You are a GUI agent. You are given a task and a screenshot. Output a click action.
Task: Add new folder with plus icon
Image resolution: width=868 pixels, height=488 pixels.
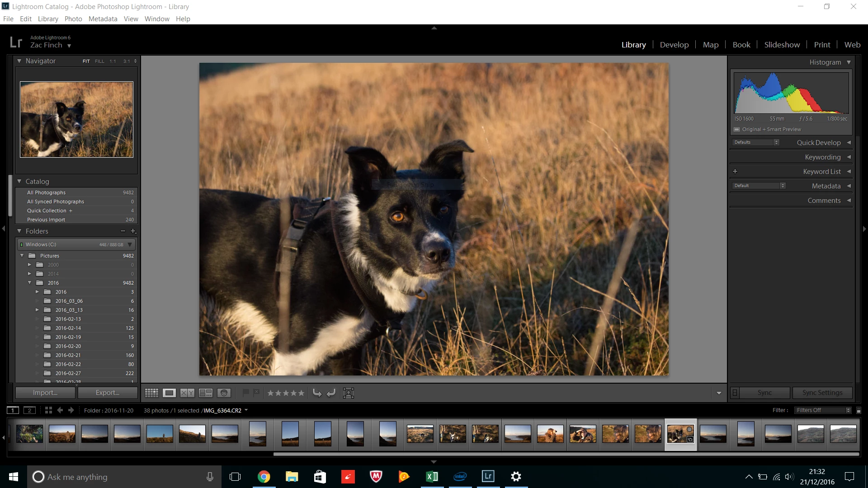133,231
